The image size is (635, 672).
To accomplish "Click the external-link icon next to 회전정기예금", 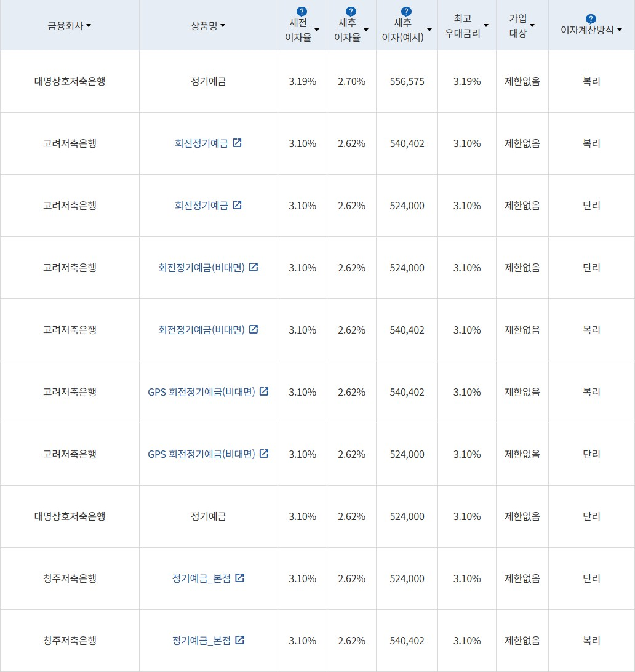I will [x=238, y=143].
